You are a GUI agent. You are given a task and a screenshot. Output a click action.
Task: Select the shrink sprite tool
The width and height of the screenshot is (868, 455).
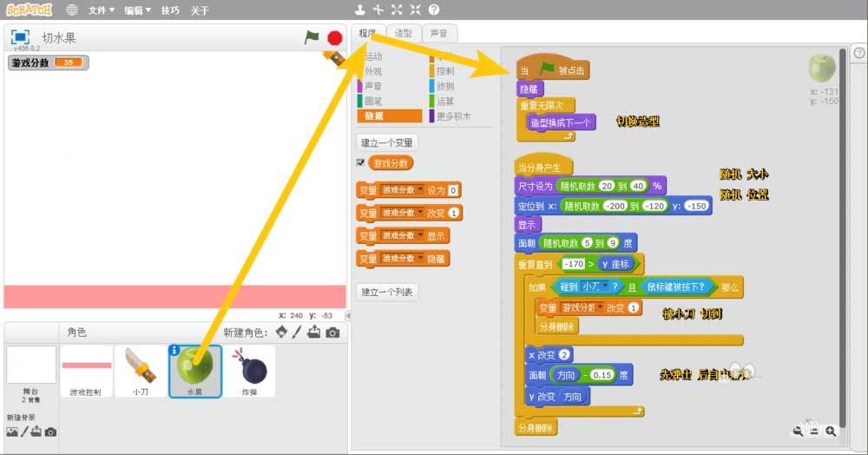click(415, 10)
